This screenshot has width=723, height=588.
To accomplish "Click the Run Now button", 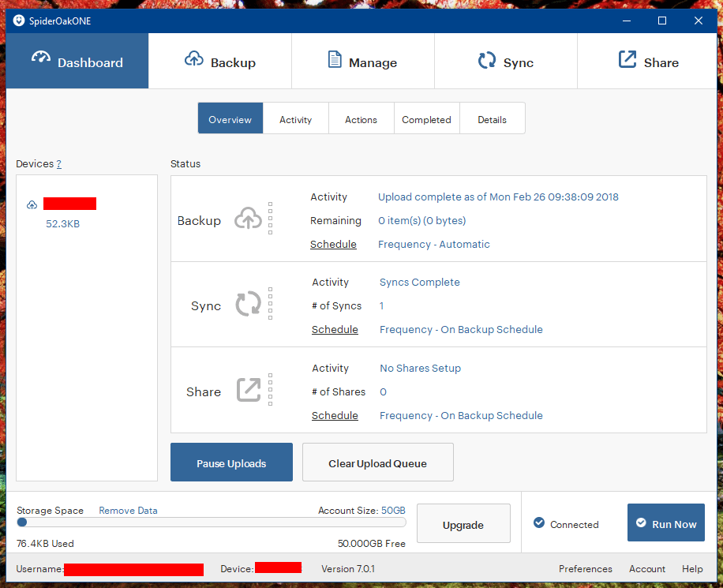I will pos(665,522).
